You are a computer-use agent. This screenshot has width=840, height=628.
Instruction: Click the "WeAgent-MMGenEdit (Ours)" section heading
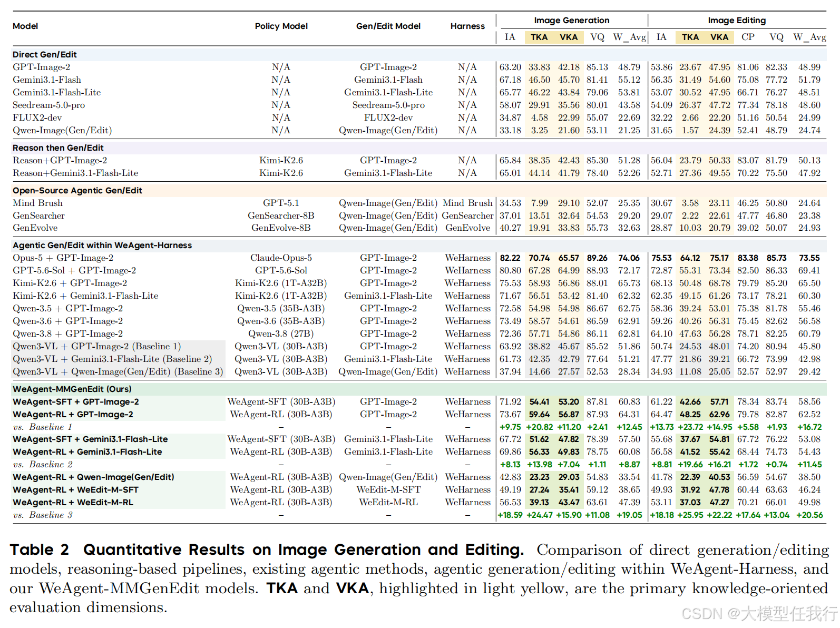72,389
